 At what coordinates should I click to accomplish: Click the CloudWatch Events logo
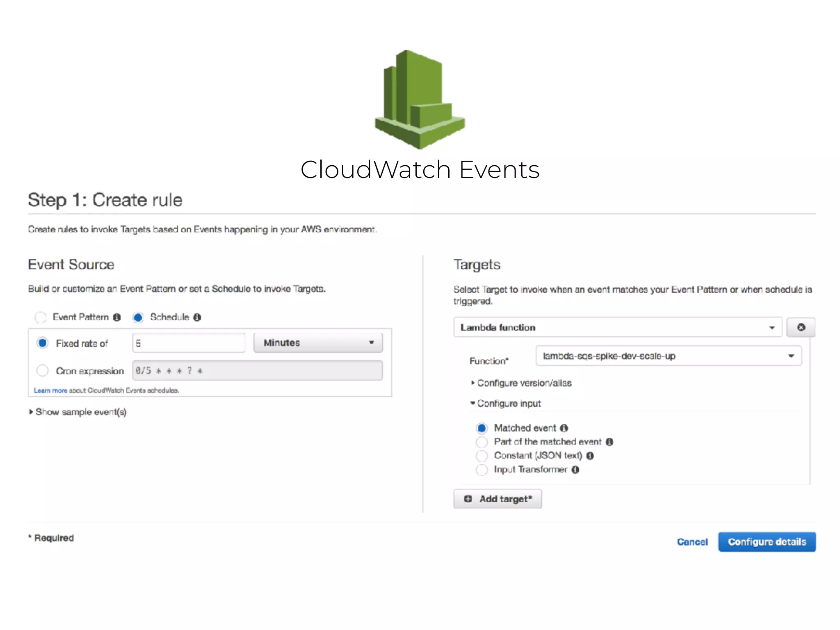coord(420,99)
